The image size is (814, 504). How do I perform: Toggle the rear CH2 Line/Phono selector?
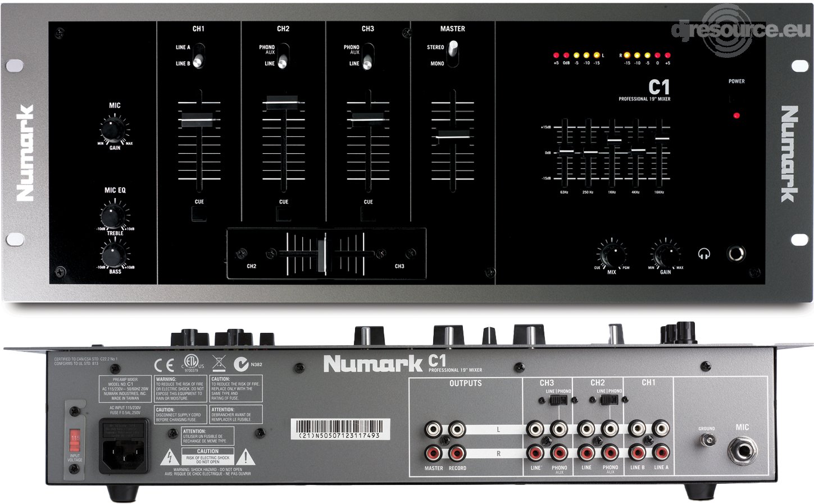(609, 400)
